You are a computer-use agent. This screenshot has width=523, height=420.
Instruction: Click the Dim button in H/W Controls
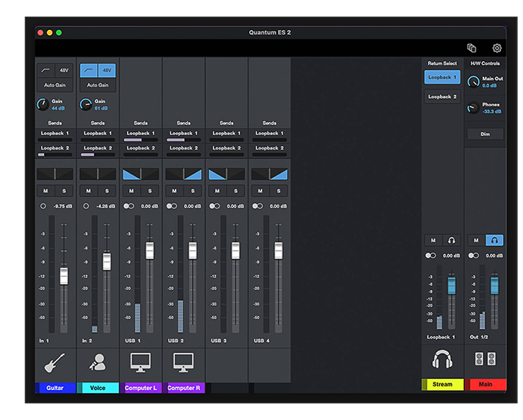pyautogui.click(x=485, y=134)
